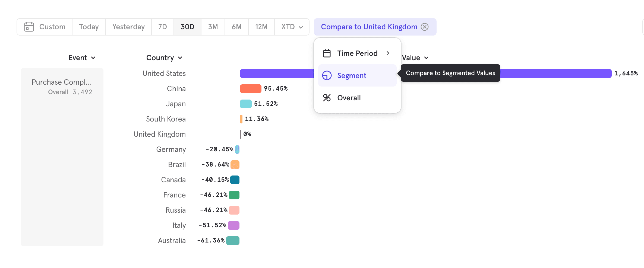Open the Event column dropdown

[82, 58]
